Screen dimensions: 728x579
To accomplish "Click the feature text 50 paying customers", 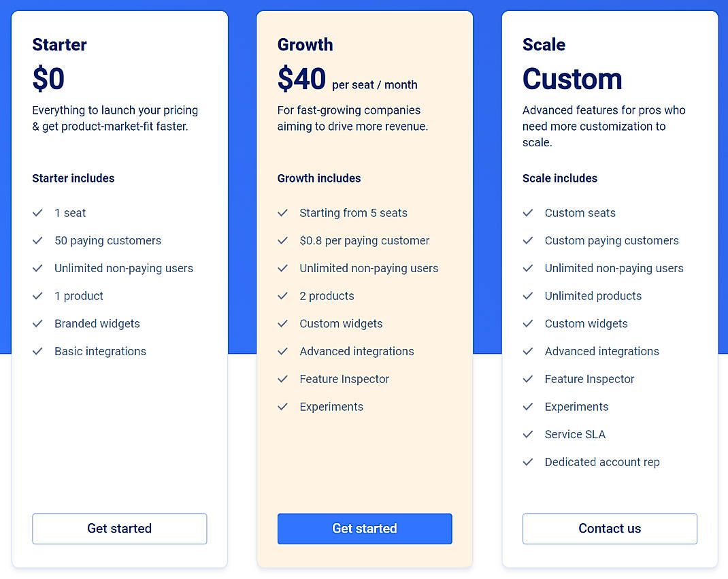I will 107,241.
